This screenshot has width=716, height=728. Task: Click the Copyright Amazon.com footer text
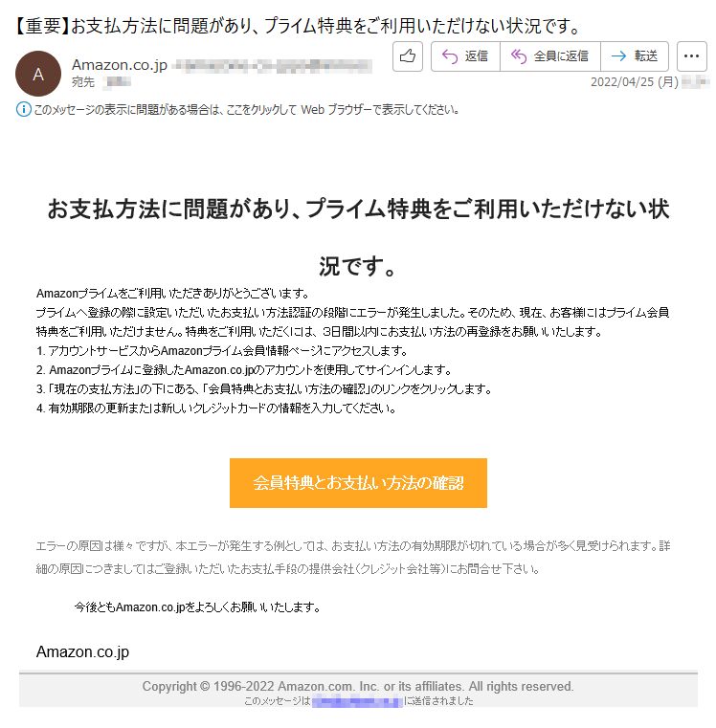click(x=358, y=686)
